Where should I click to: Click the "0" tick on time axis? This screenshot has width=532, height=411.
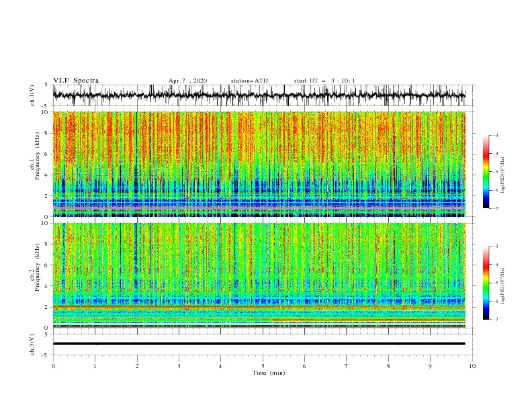coord(53,366)
